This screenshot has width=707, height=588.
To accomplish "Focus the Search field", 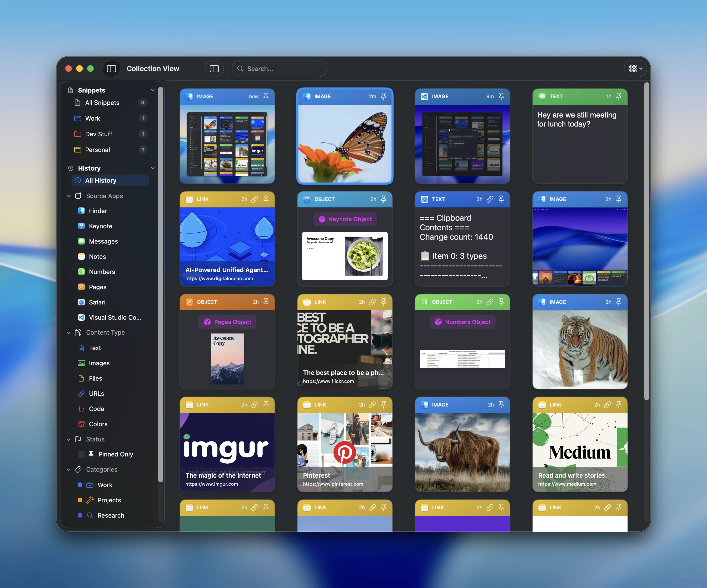I will pos(279,69).
